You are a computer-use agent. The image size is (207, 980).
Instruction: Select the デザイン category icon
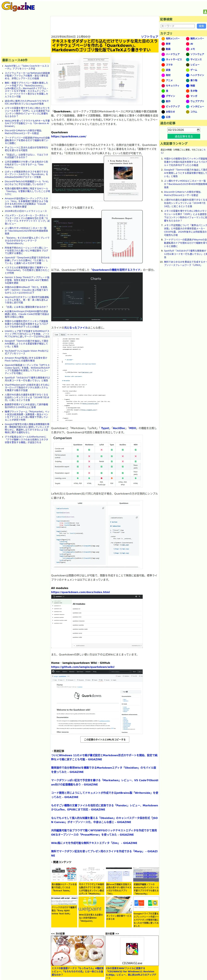(x=163, y=96)
